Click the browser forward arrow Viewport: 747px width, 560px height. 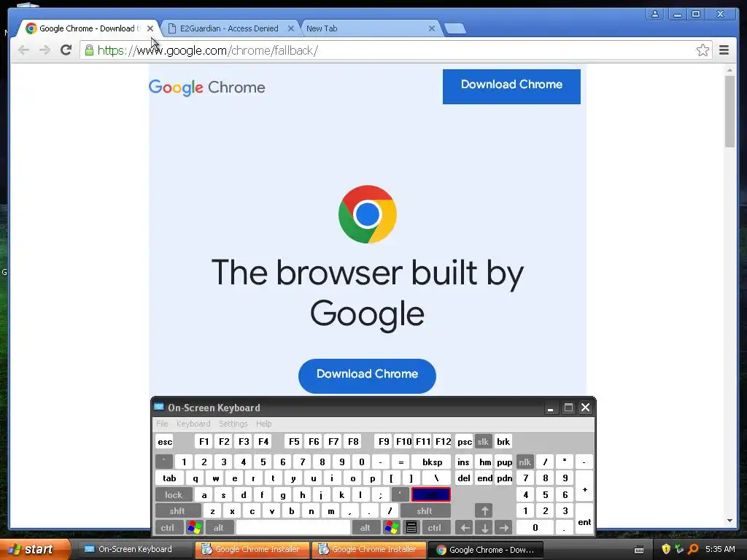tap(44, 50)
